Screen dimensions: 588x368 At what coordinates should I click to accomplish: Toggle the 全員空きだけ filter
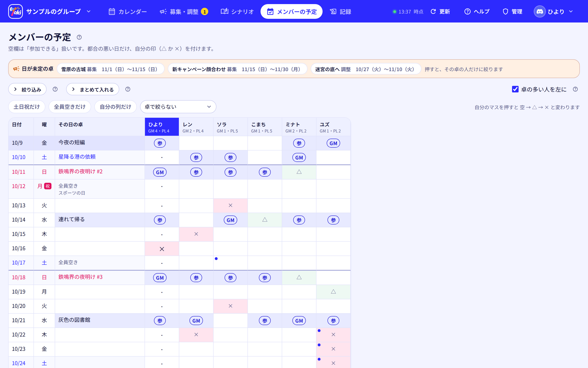coord(70,107)
